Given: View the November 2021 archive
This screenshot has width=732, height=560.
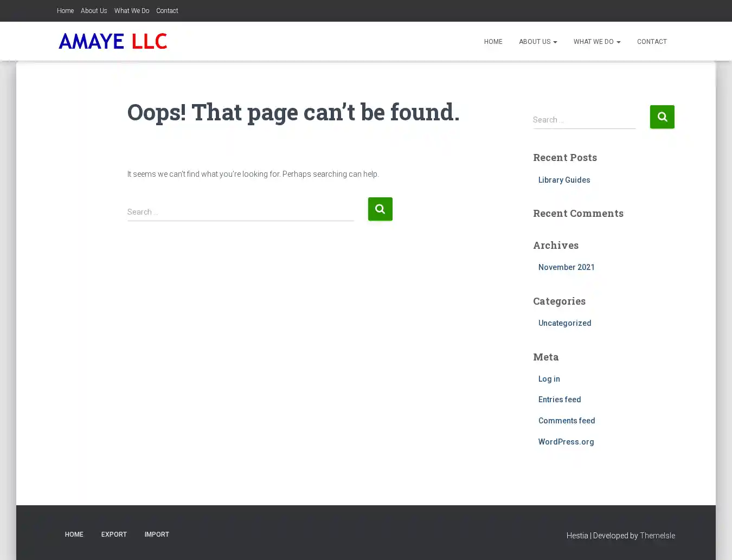Looking at the screenshot, I should (x=566, y=267).
